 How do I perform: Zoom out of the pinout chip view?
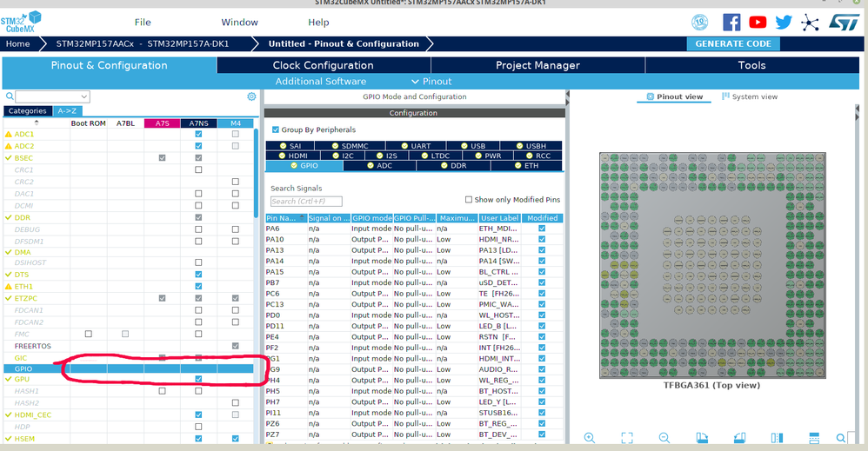coord(664,438)
